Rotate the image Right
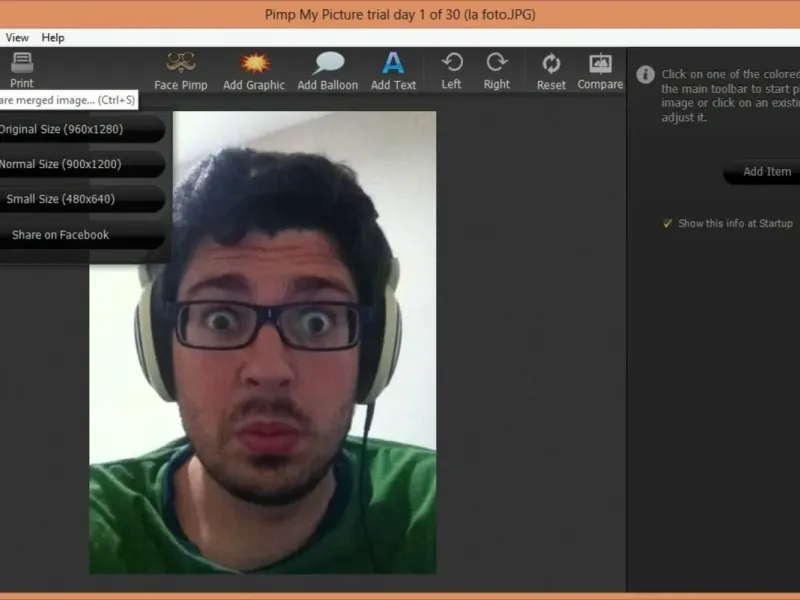Viewport: 800px width, 600px height. [496, 71]
